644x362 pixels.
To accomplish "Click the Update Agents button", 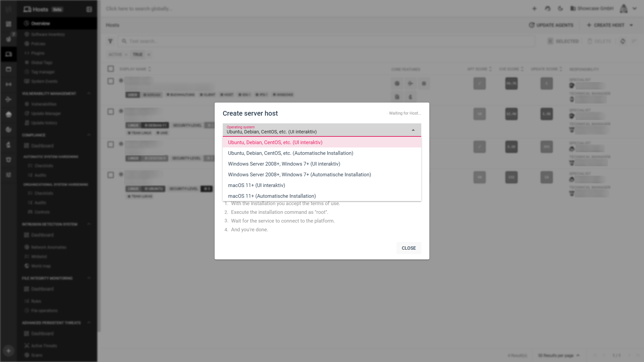I will [551, 25].
